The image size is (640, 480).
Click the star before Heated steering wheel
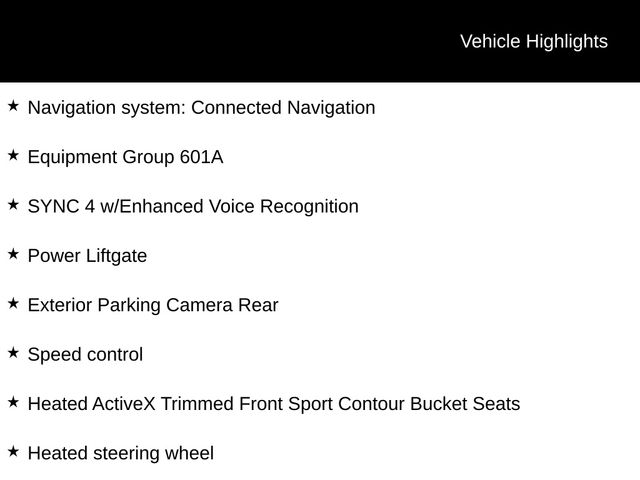pos(13,451)
